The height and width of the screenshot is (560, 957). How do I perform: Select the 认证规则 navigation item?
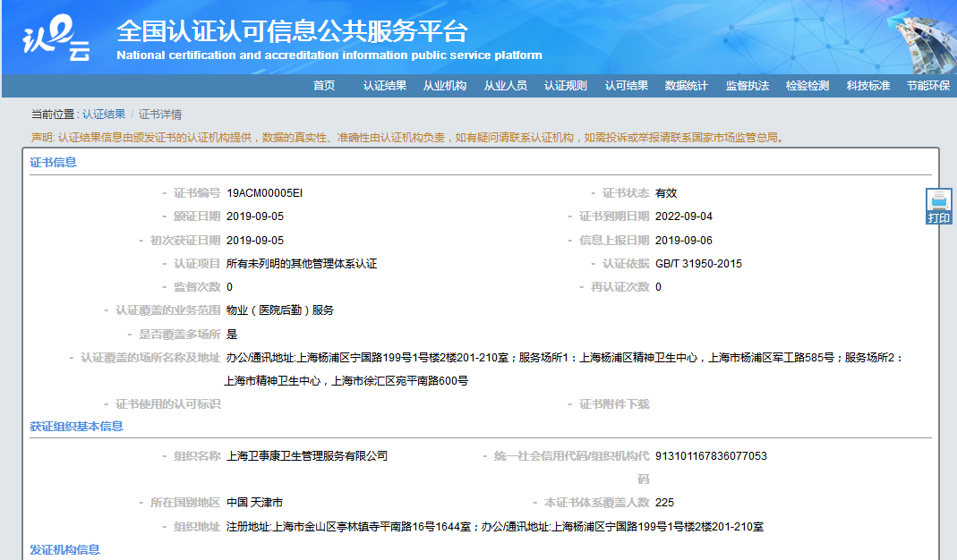pyautogui.click(x=566, y=86)
